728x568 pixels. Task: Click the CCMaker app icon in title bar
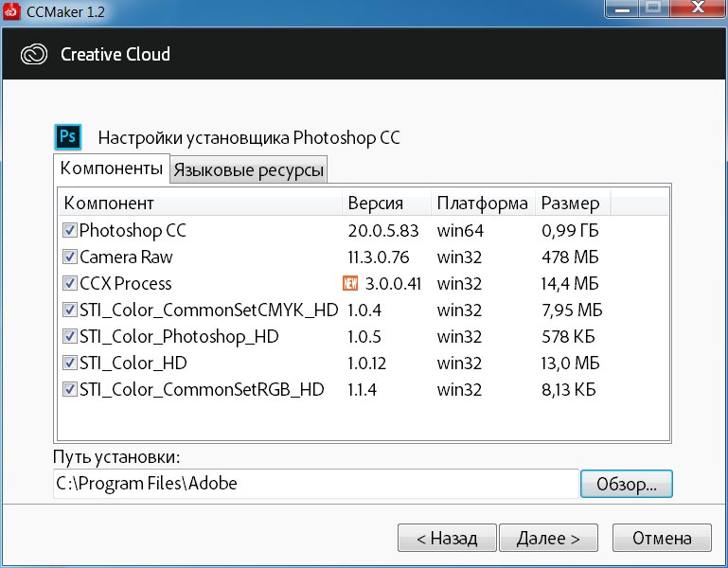pyautogui.click(x=11, y=10)
